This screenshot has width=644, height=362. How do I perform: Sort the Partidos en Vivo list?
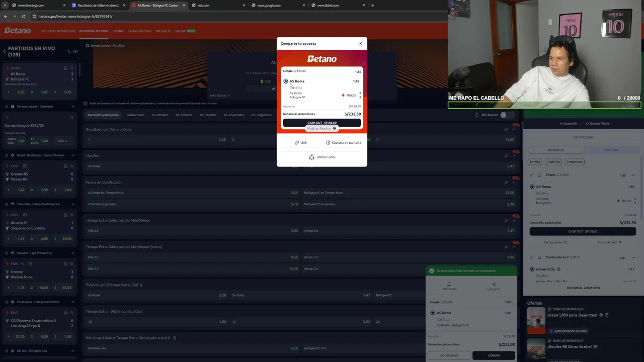click(68, 51)
